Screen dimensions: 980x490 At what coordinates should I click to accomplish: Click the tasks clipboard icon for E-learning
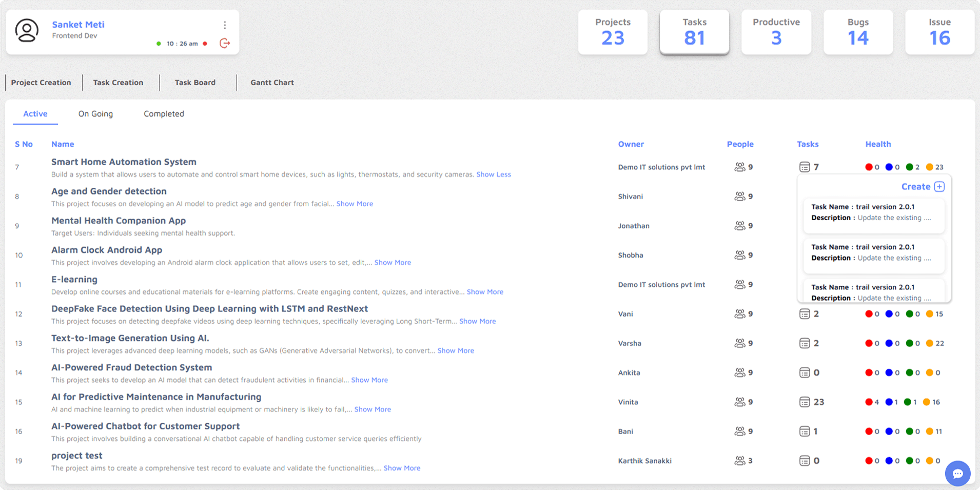click(x=804, y=284)
